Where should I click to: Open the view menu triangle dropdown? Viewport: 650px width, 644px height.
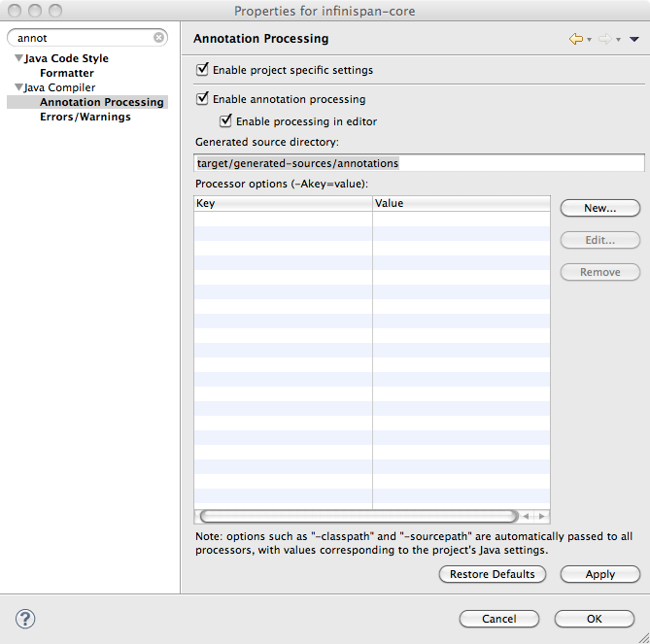coord(633,40)
